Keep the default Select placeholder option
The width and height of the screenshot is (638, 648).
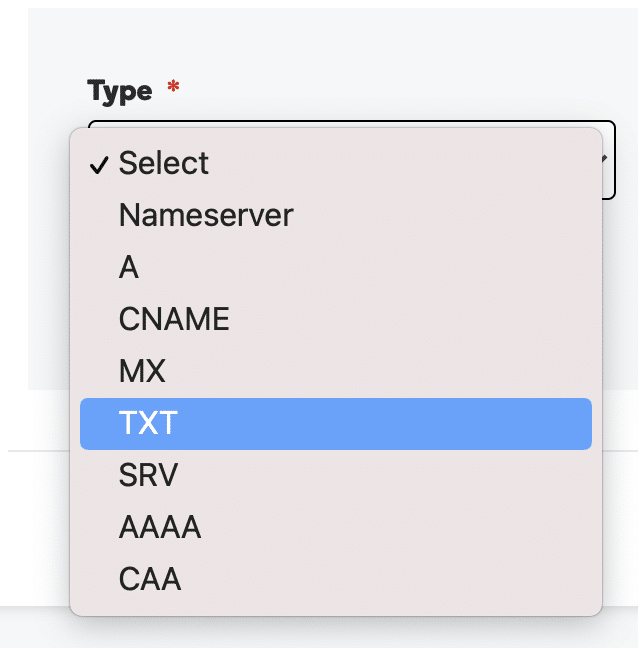336,163
